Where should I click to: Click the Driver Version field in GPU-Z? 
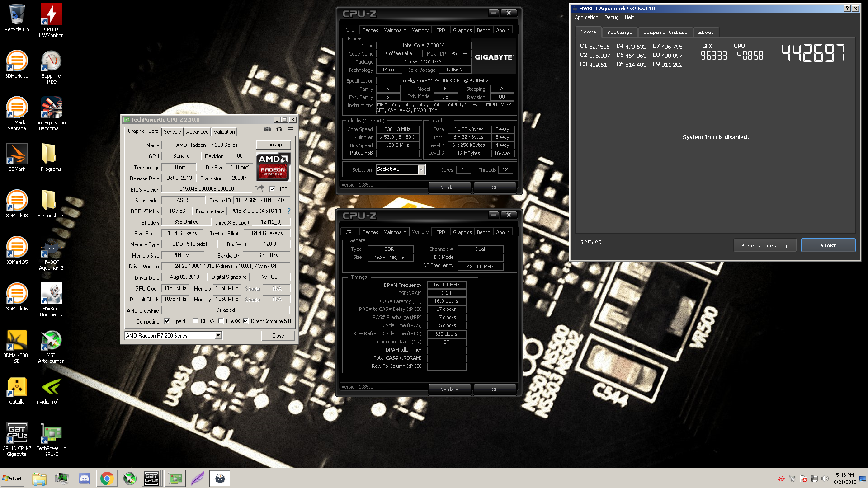coord(226,266)
